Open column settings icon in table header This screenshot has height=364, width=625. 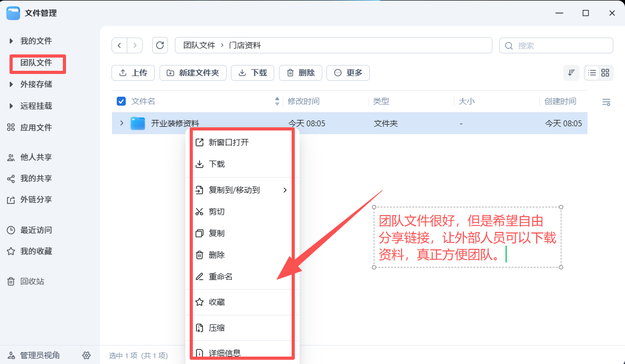(606, 102)
